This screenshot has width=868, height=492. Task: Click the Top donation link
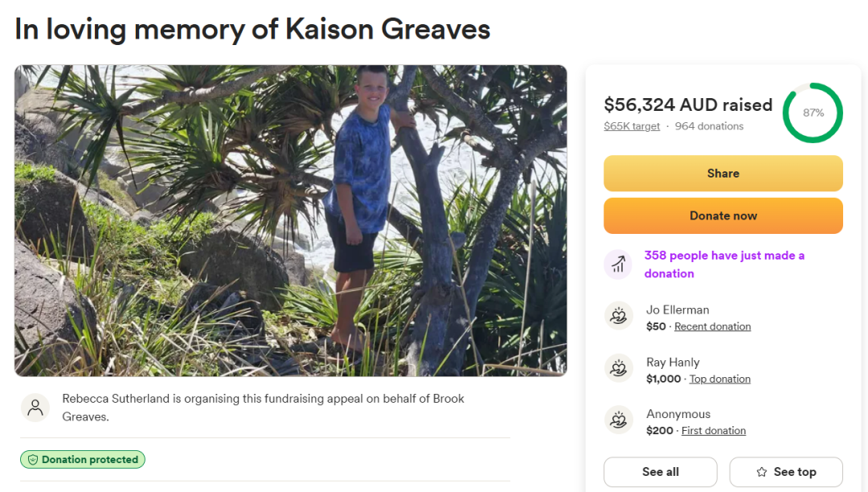click(x=719, y=379)
